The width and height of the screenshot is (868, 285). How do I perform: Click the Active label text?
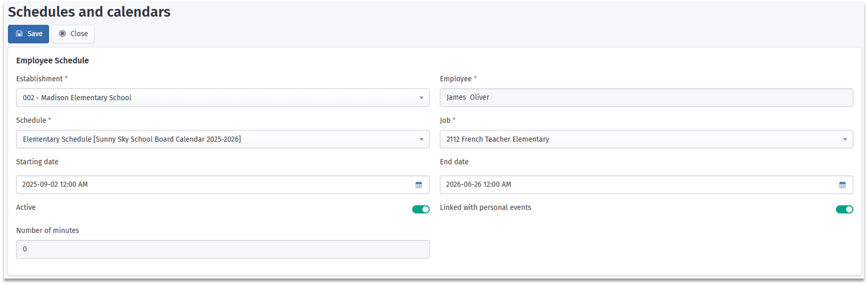pos(26,207)
